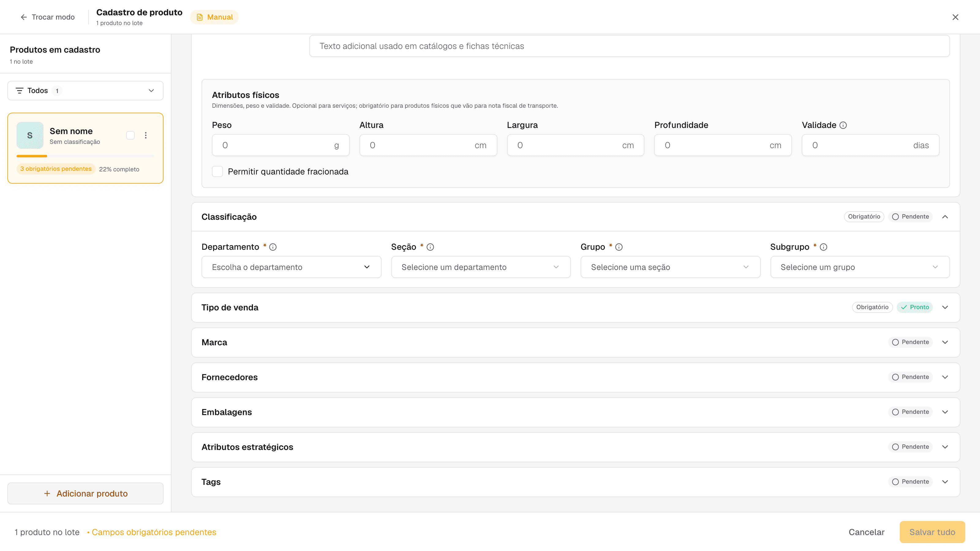Open the Escolha o departamento dropdown
This screenshot has width=980, height=551.
pos(292,267)
